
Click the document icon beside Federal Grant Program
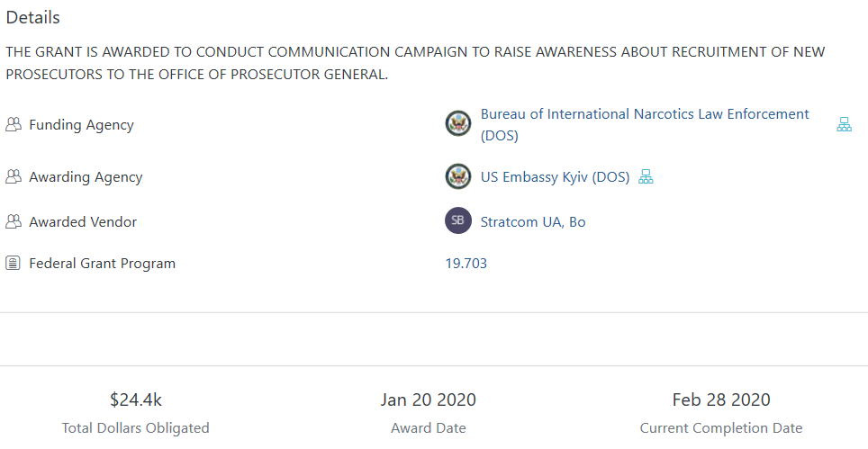coord(13,264)
